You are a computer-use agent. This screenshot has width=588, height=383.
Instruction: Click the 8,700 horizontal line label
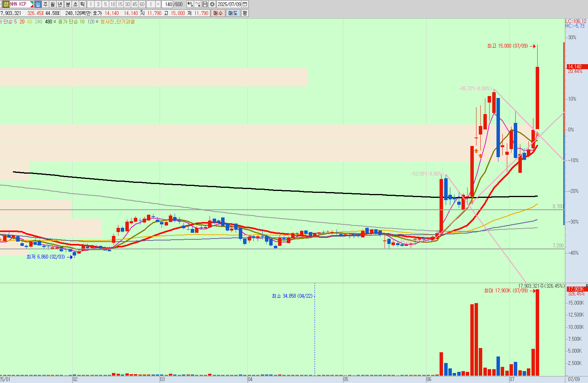coord(558,206)
